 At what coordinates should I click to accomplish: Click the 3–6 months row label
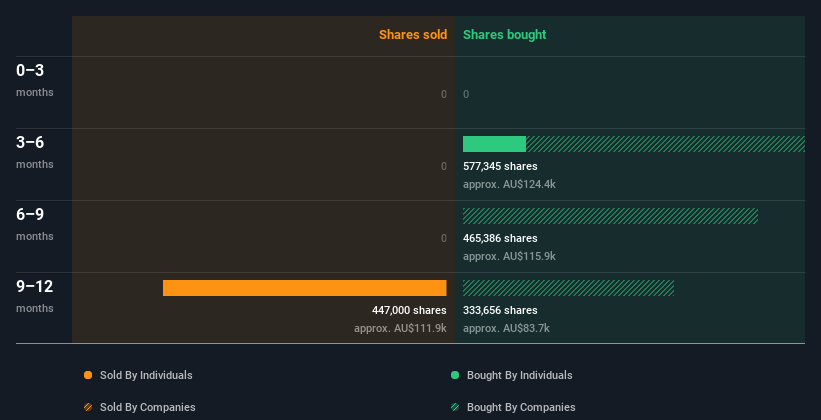pos(35,152)
